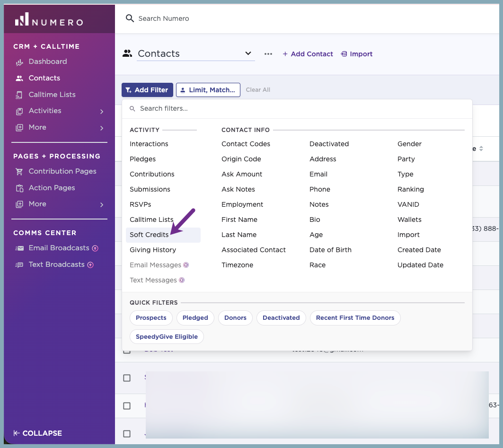Click upgrade badge next to Text Broadcasts
Screen dimensions: 503x448
pyautogui.click(x=90, y=265)
